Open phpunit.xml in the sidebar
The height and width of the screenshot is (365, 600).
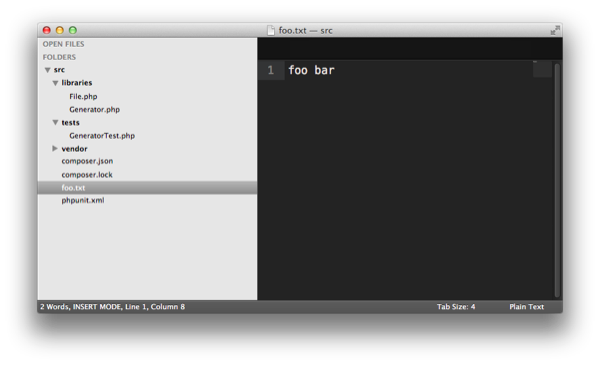(x=83, y=200)
